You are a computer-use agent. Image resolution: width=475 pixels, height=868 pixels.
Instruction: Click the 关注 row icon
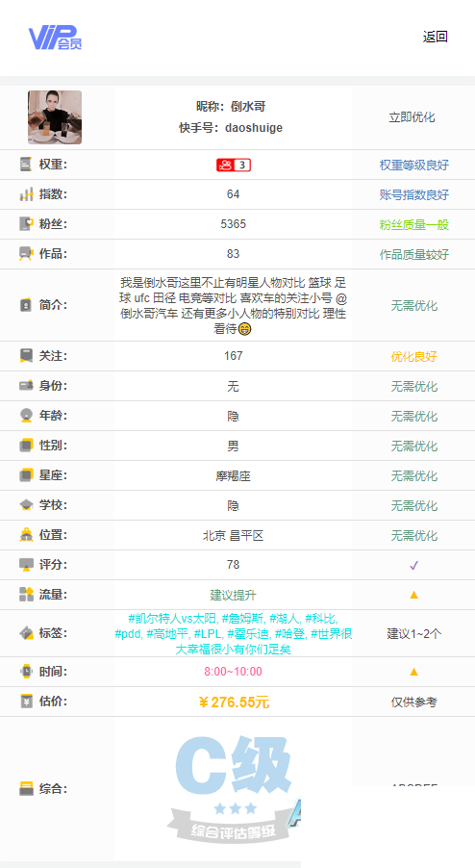coord(26,356)
